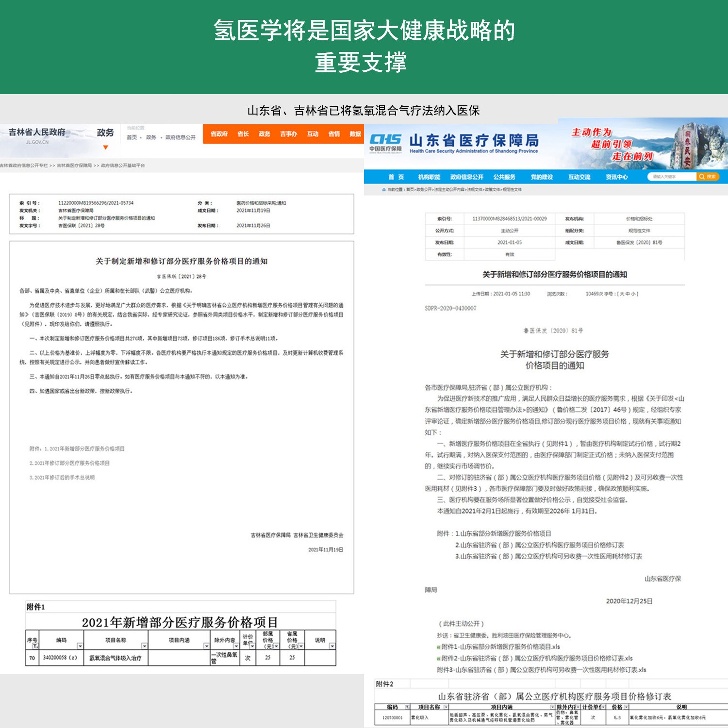
Task: Click the xls icon beside 附件1 attachment
Action: 439,647
